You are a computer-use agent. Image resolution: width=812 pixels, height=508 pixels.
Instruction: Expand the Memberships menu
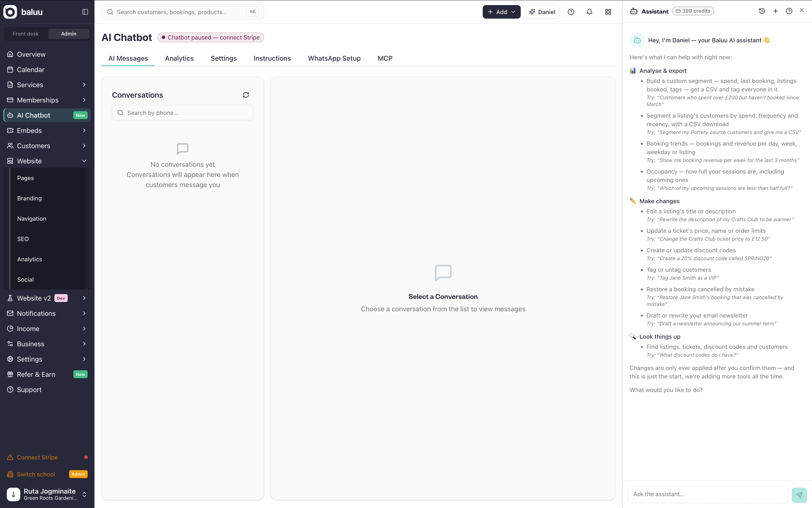coord(47,100)
